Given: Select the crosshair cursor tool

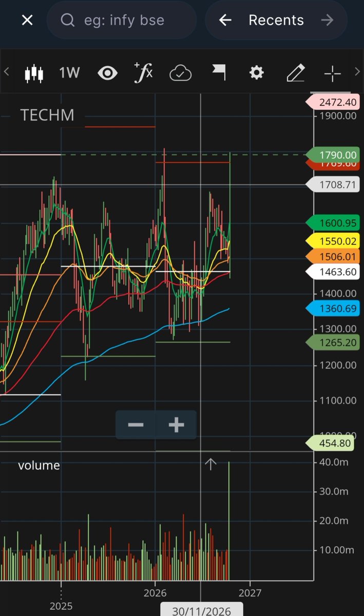Looking at the screenshot, I should point(333,73).
